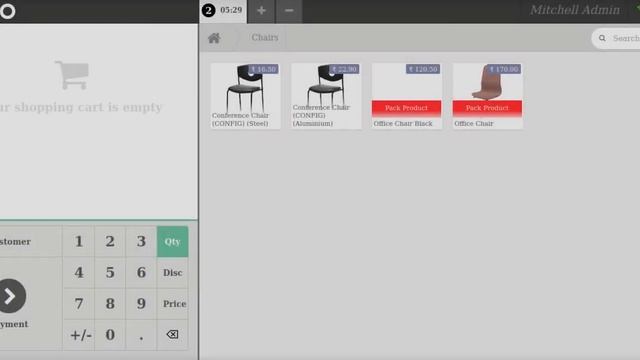Screen dimensions: 640x360
Task: Click the search magnifier icon
Action: 602,38
